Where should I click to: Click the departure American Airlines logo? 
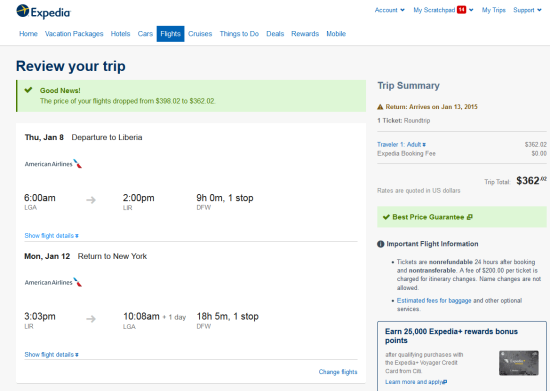53,164
